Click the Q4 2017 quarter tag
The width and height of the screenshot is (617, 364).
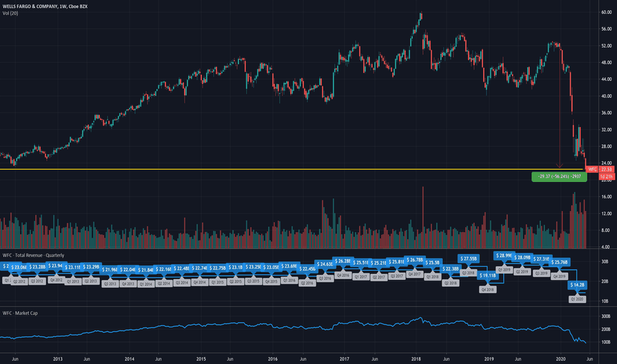point(414,274)
